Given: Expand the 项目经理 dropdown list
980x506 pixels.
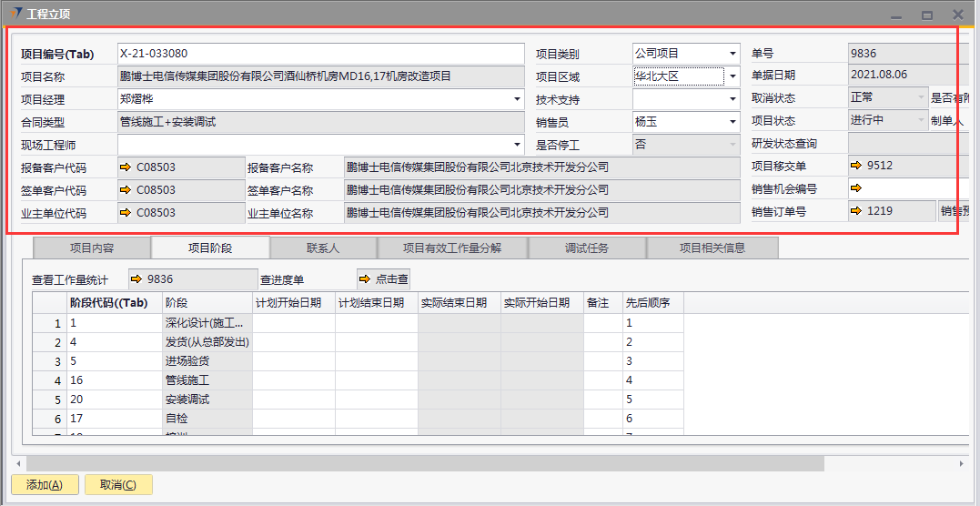Looking at the screenshot, I should point(517,99).
